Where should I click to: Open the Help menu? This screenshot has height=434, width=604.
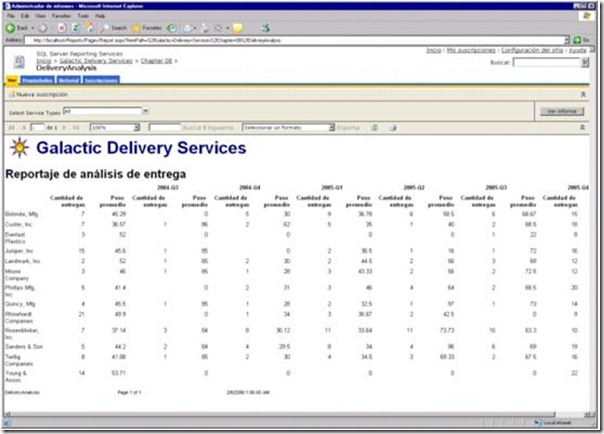pos(100,16)
